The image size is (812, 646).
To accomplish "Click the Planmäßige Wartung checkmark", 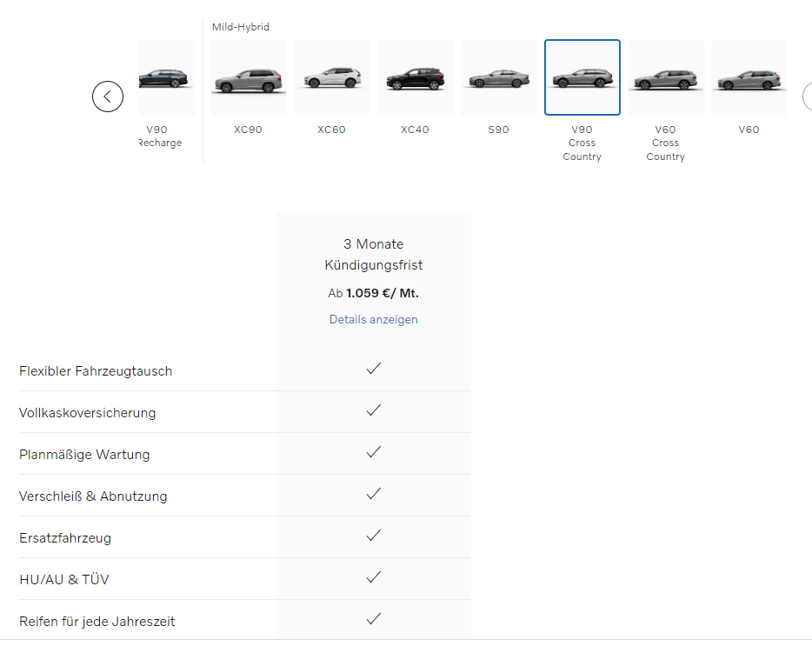I will point(374,452).
